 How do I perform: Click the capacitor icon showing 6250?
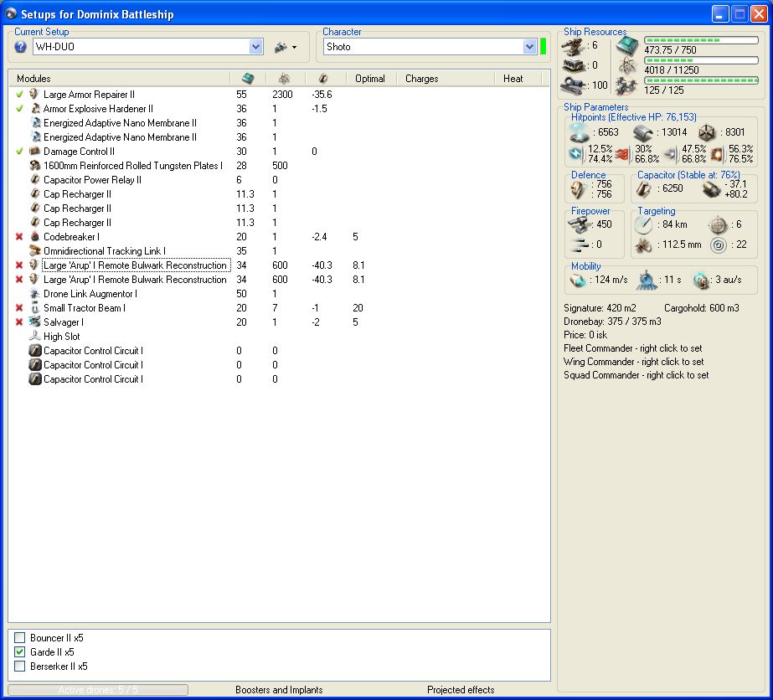[643, 188]
